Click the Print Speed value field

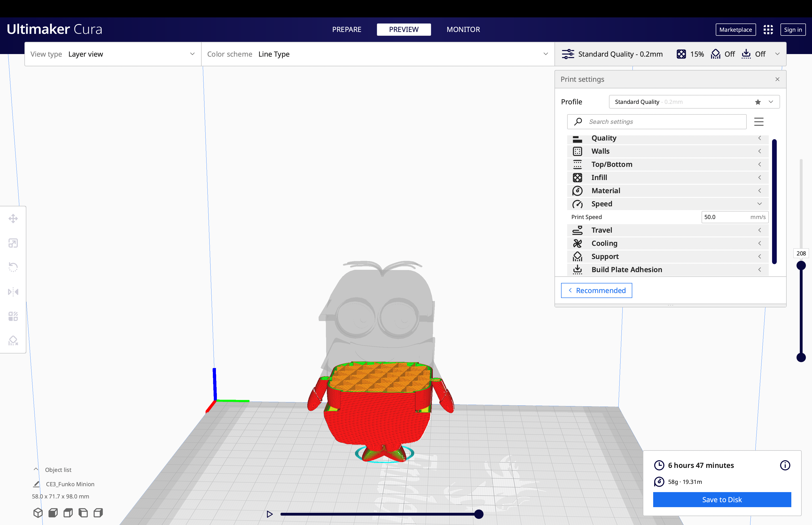pyautogui.click(x=735, y=217)
